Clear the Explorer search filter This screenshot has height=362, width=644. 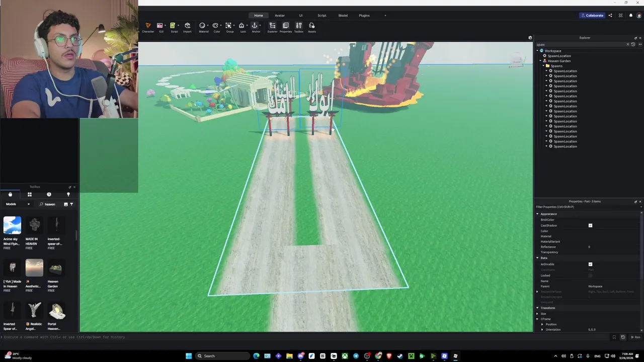point(627,44)
